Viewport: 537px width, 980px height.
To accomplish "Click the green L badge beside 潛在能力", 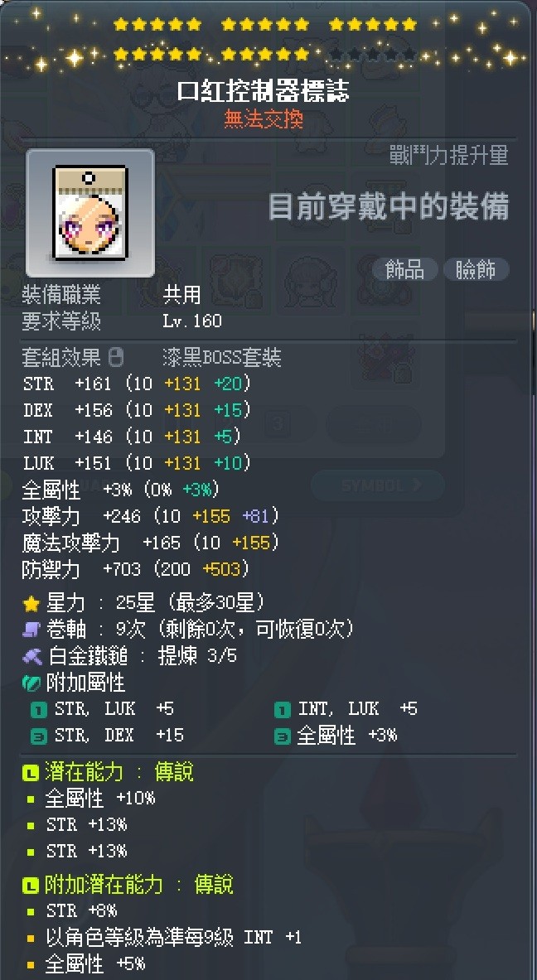I will 30,773.
